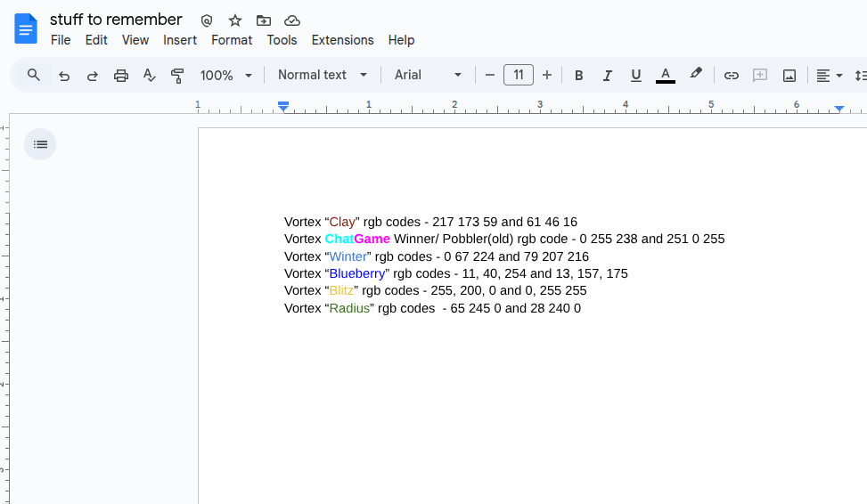
Task: Open the View menu
Action: (135, 40)
